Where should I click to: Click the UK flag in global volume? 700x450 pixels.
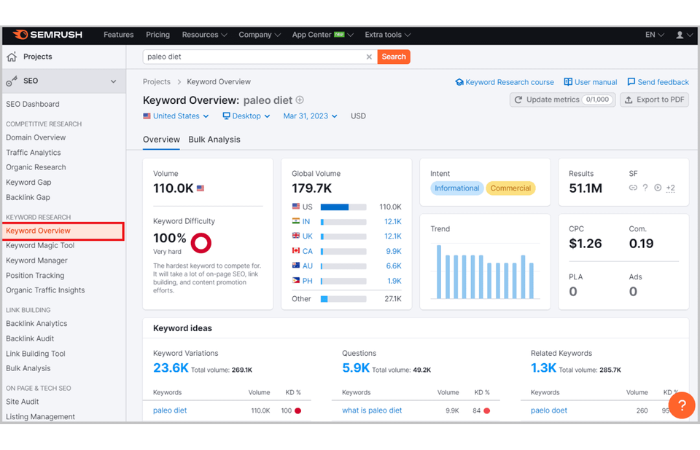coord(296,236)
